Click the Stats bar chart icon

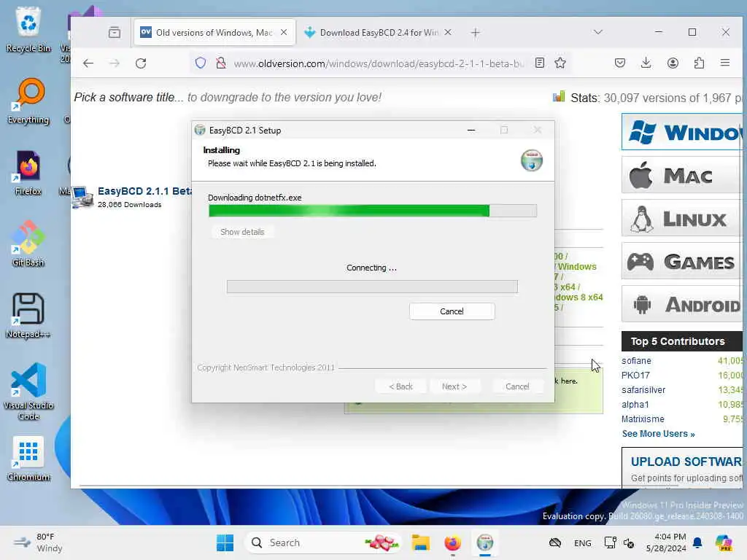pos(559,97)
